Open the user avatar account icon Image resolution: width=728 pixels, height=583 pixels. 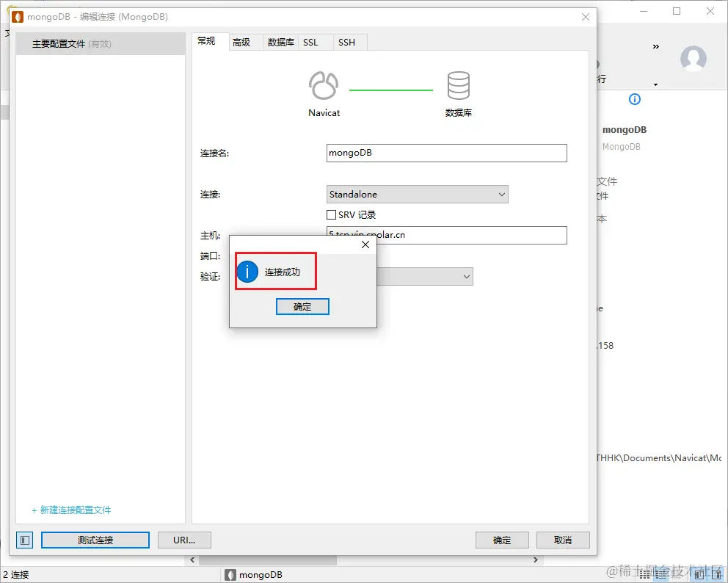point(694,59)
